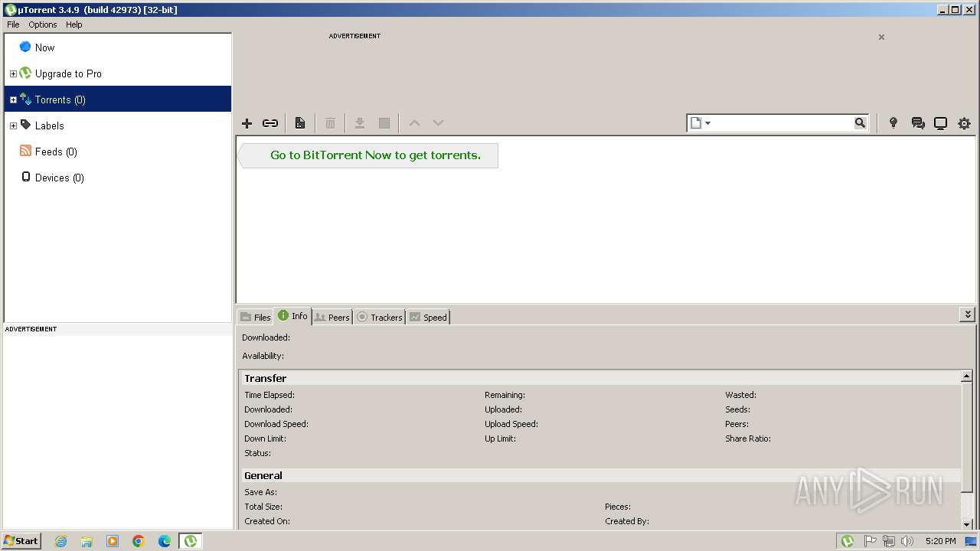This screenshot has width=980, height=551.
Task: Click the network tray icon
Action: coord(888,541)
